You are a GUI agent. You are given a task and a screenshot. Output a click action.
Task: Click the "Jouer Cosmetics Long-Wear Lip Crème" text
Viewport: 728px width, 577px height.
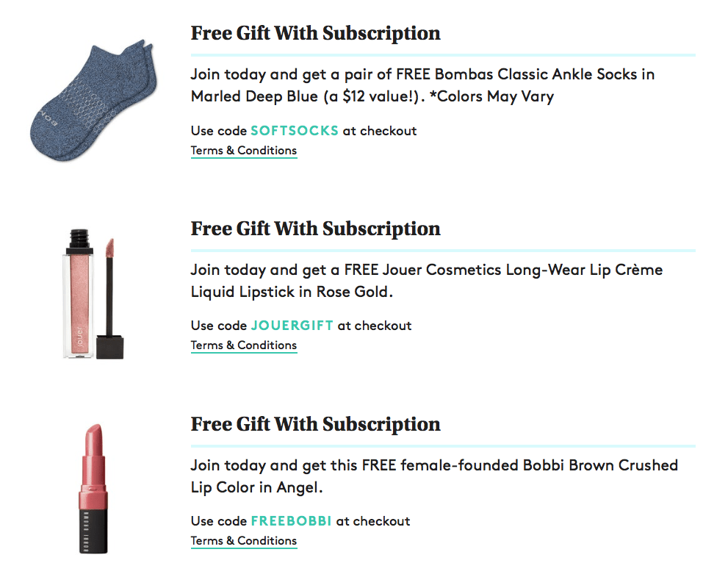pyautogui.click(x=530, y=270)
